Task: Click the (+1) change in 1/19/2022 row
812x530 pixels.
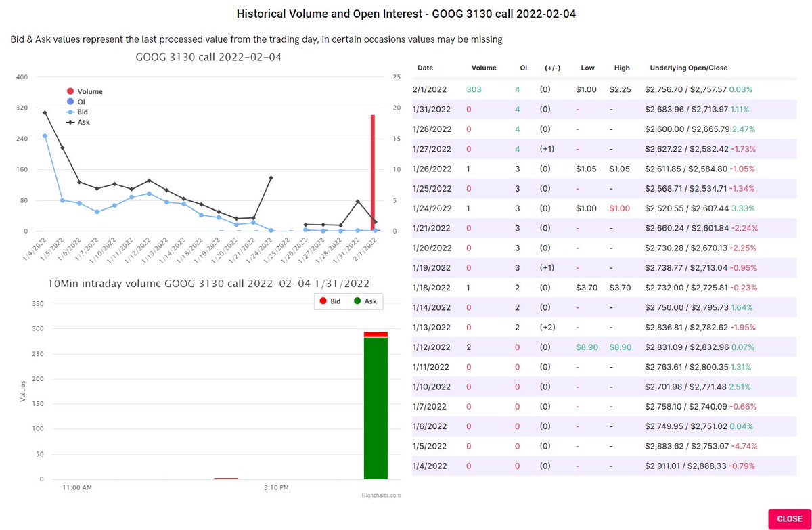Action: (547, 268)
